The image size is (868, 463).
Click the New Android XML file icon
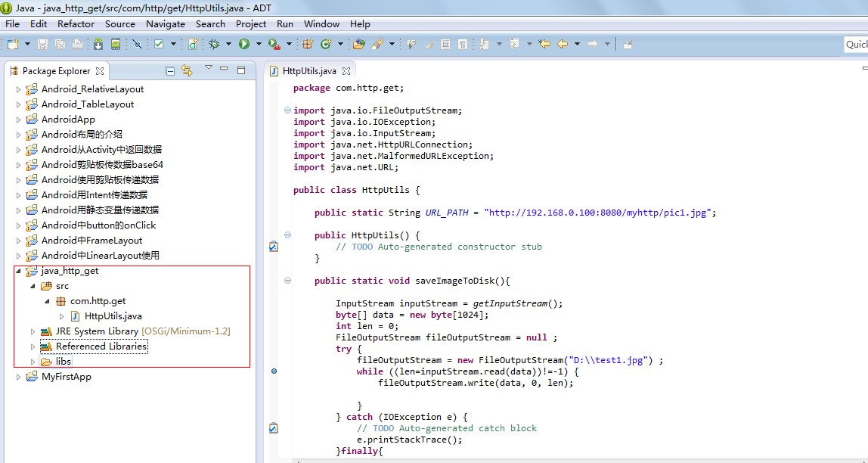193,45
